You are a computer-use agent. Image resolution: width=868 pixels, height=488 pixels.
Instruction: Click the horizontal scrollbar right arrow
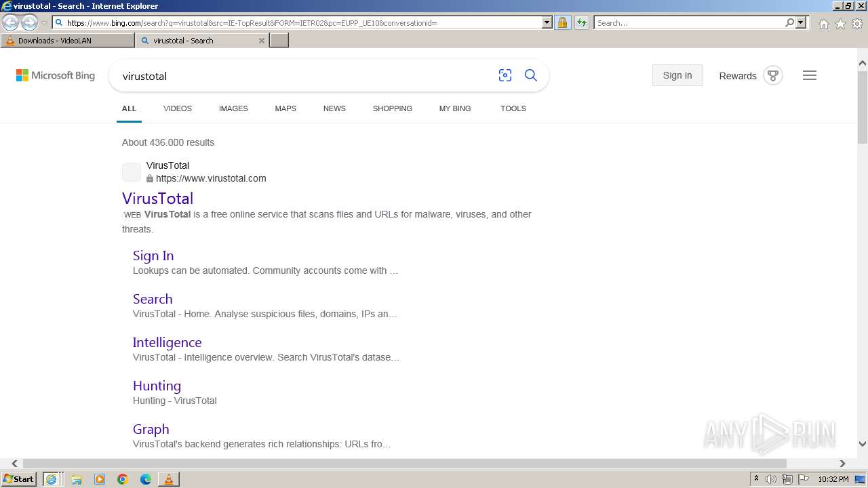coord(842,464)
